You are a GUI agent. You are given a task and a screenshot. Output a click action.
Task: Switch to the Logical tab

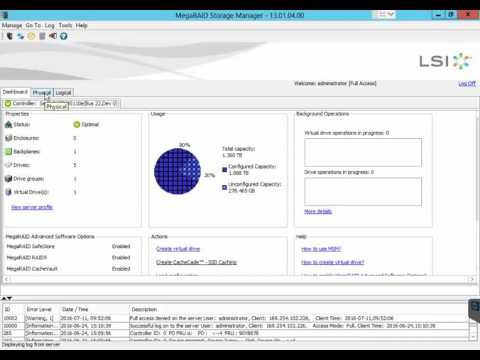coord(63,92)
